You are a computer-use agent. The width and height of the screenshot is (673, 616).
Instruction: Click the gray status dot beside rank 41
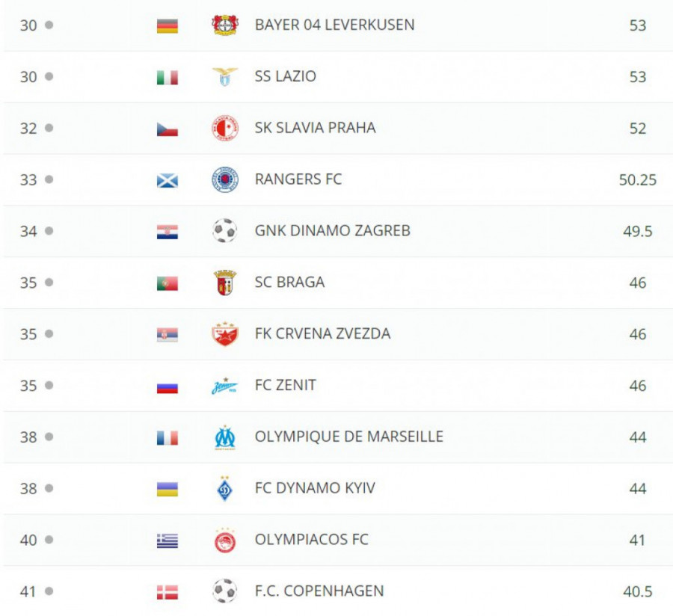coord(49,591)
